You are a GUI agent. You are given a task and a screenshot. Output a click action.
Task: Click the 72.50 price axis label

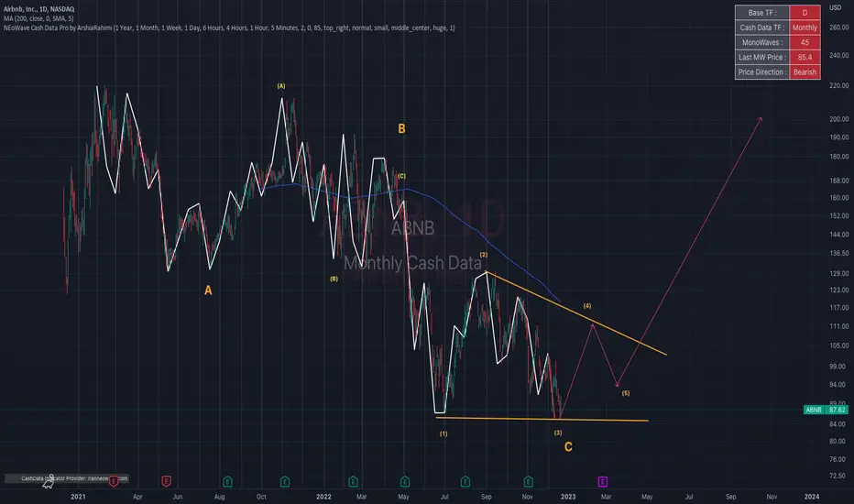tap(838, 476)
